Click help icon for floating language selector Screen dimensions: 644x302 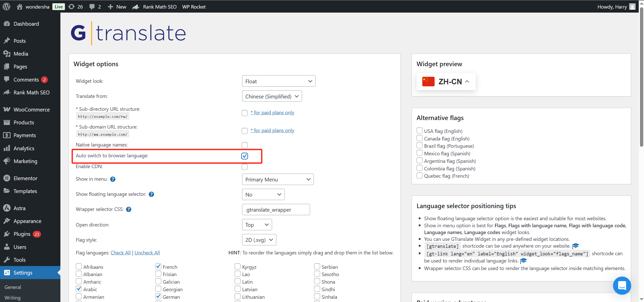click(x=151, y=194)
